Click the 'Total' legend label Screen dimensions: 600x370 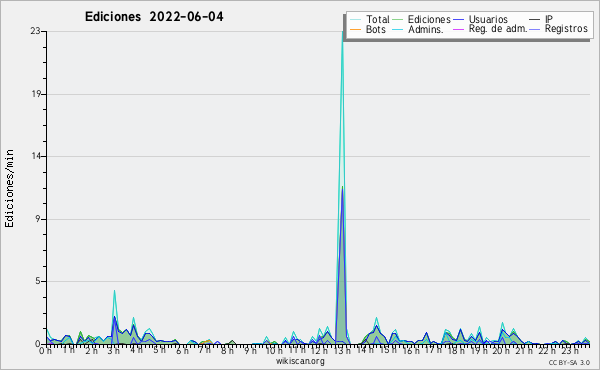[378, 19]
